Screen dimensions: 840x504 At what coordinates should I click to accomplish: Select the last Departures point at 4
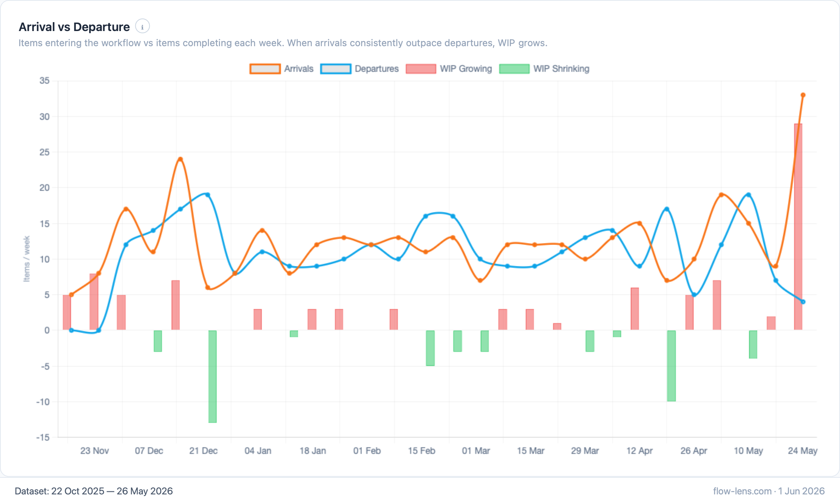click(803, 302)
